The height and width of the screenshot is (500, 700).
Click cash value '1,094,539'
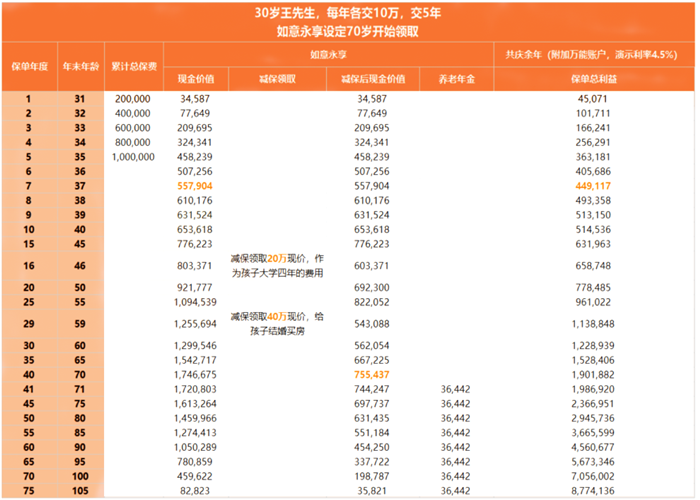pyautogui.click(x=195, y=302)
